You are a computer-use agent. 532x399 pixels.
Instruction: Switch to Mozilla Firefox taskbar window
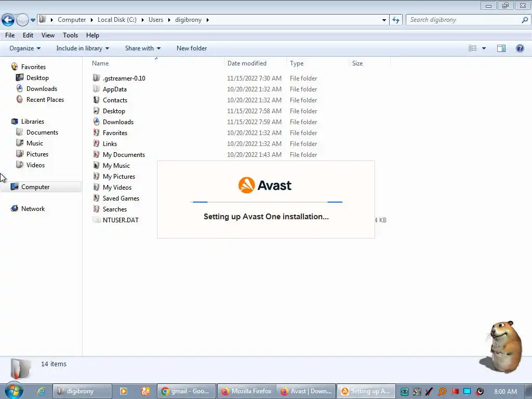pyautogui.click(x=247, y=391)
